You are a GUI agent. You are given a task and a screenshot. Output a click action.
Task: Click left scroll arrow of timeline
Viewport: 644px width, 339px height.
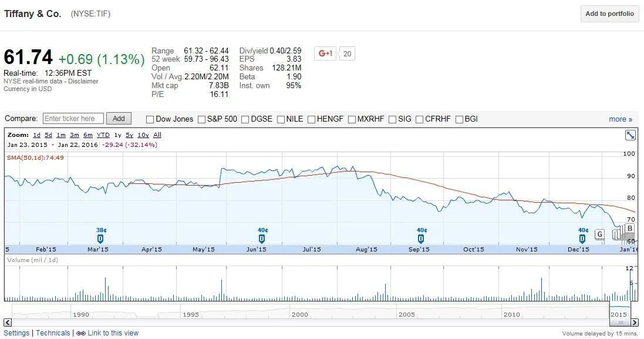8,323
